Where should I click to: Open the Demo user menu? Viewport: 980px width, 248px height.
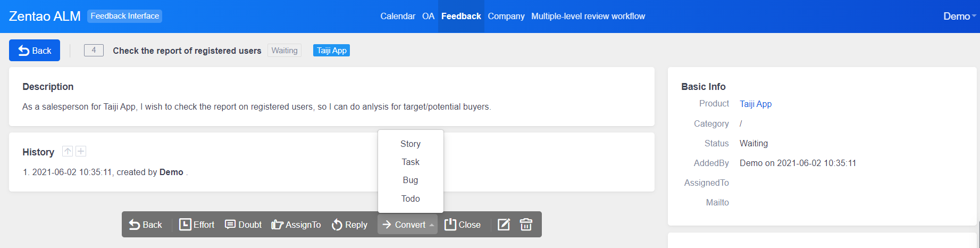(959, 16)
